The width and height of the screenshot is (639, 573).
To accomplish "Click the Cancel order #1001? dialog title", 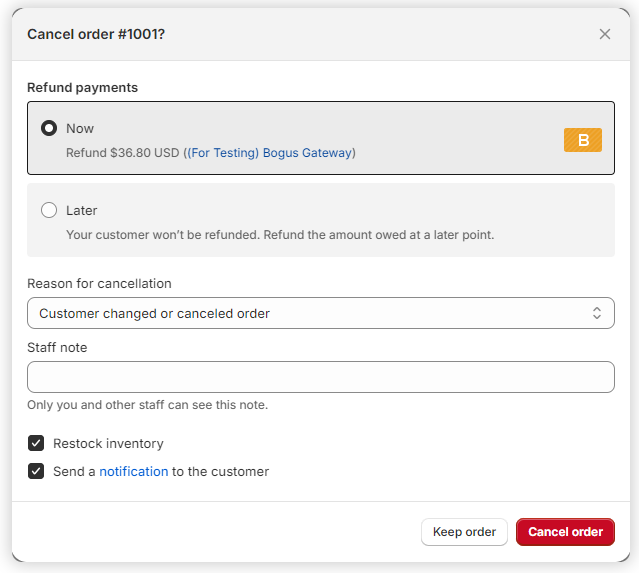I will pyautogui.click(x=96, y=34).
